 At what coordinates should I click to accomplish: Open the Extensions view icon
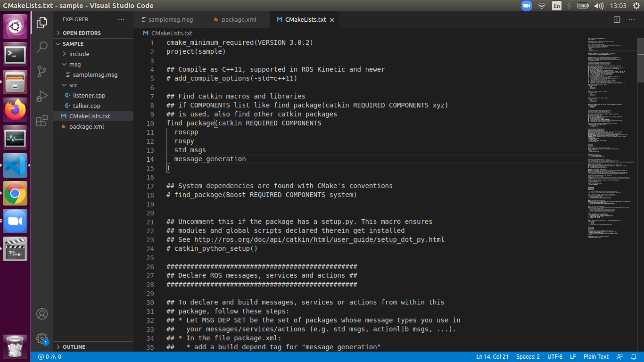click(x=42, y=120)
